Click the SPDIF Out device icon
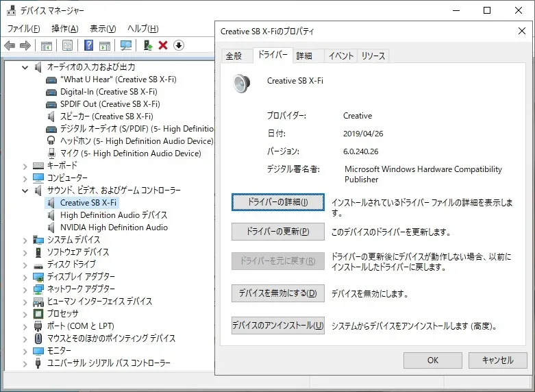The height and width of the screenshot is (392, 535). (x=51, y=104)
